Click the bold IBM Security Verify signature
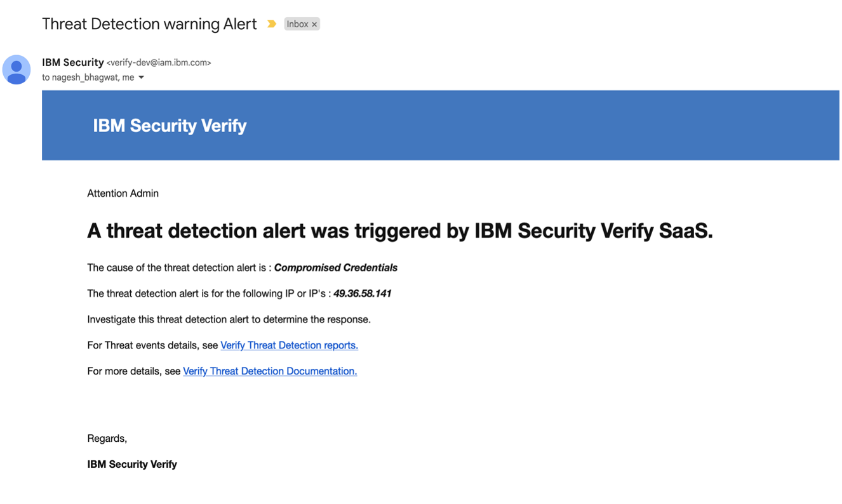842x504 pixels. (132, 465)
